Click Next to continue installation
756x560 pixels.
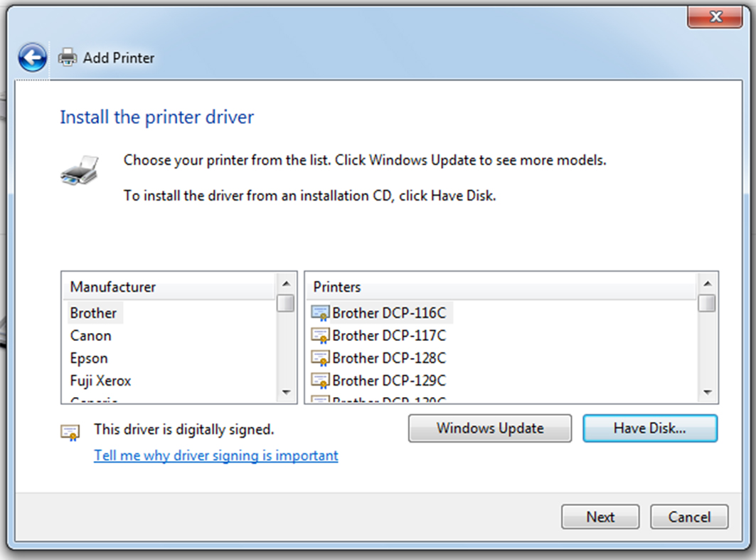(x=600, y=517)
